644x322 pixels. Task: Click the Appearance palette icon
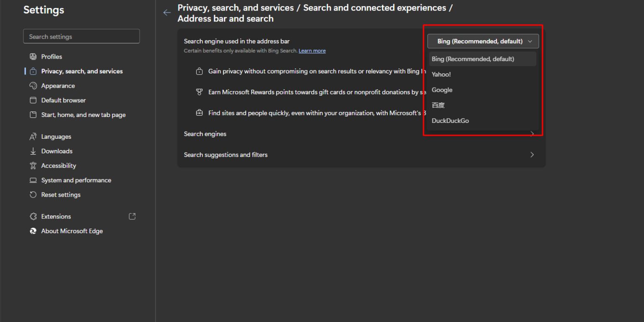[x=33, y=86]
